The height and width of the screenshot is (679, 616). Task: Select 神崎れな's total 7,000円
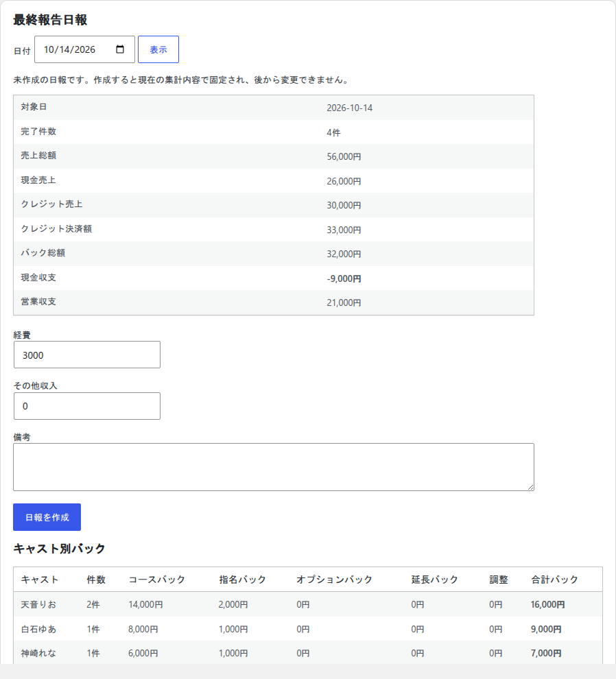546,653
